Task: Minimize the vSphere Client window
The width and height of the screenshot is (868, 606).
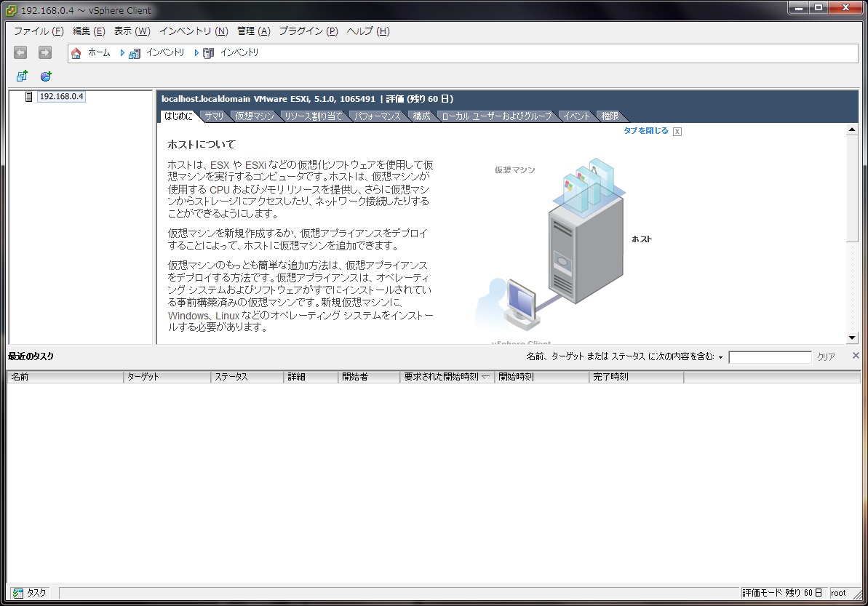Action: click(799, 8)
